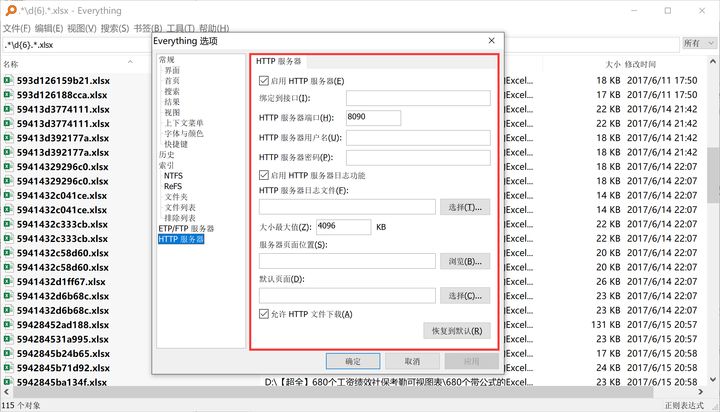This screenshot has height=412, width=720.
Task: Select 文件列表 in the options tree
Action: pos(180,208)
